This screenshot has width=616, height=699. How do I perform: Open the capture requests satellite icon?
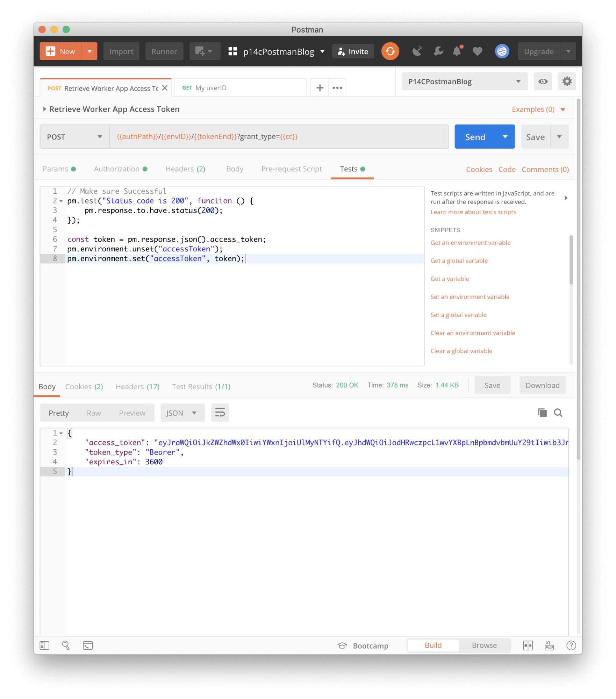[417, 51]
